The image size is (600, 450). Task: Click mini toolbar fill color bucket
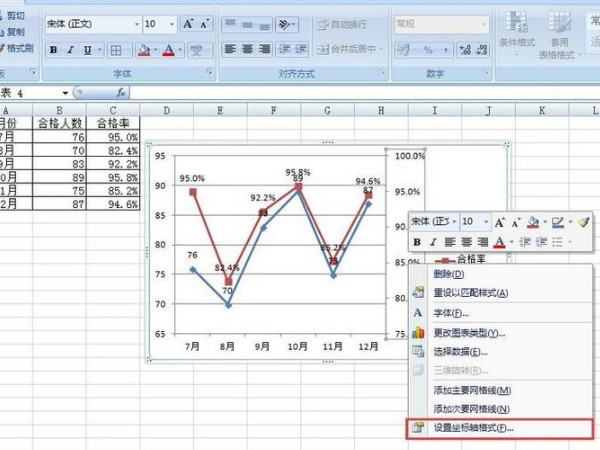532,222
